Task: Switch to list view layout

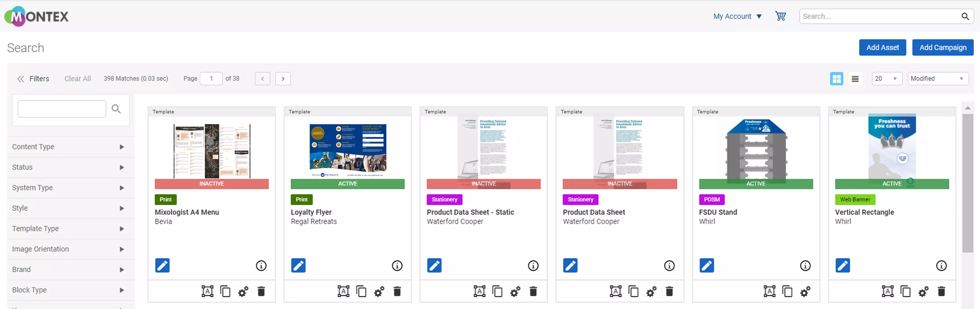Action: [x=856, y=78]
